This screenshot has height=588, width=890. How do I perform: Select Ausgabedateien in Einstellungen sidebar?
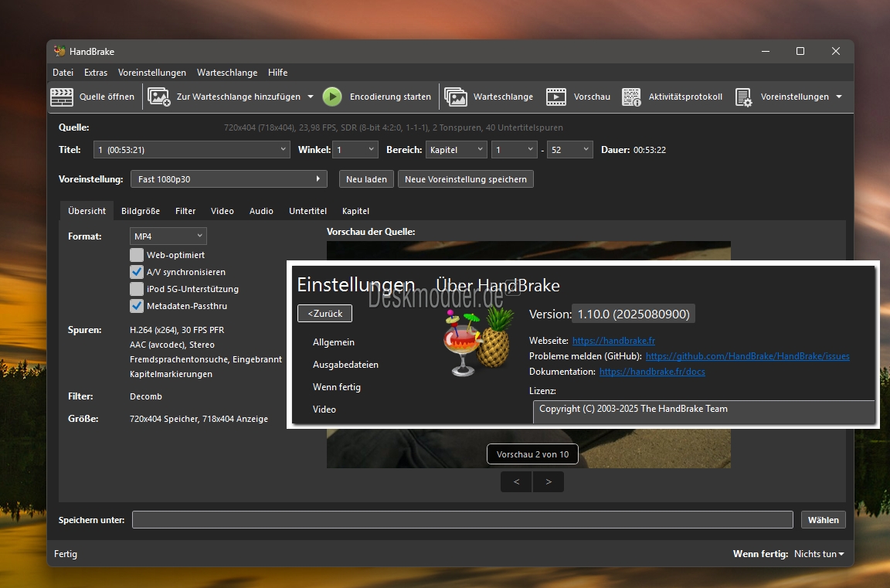pos(345,365)
